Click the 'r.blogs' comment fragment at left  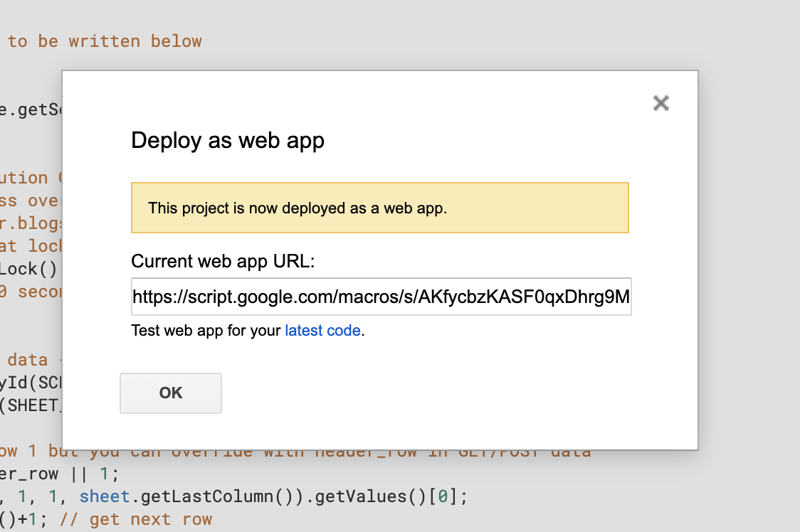click(x=31, y=223)
